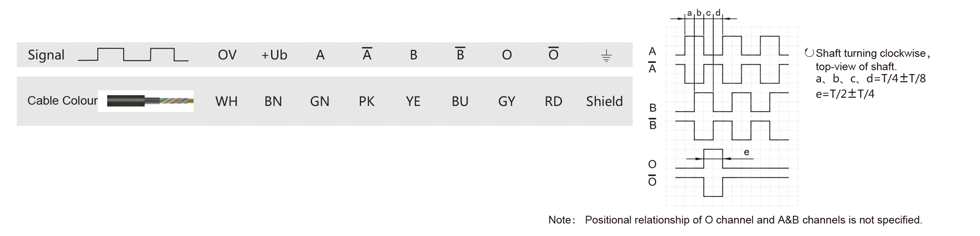The width and height of the screenshot is (980, 236).
Task: Select the OV signal cell
Action: pyautogui.click(x=227, y=55)
